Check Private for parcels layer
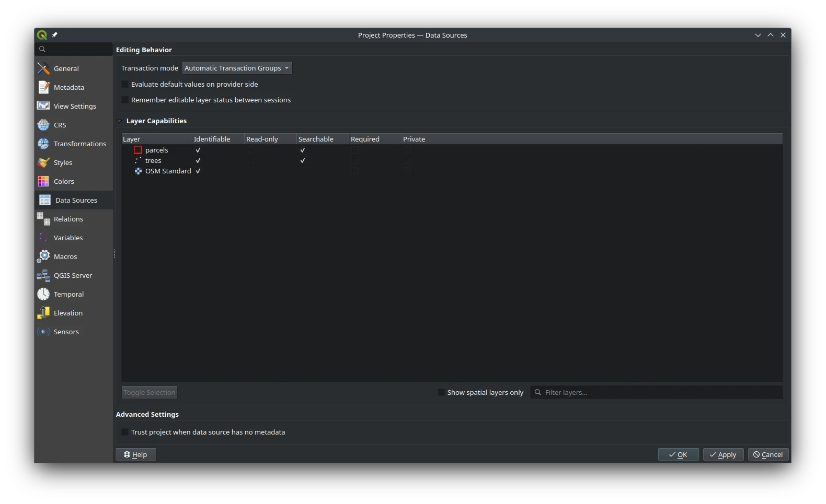Image resolution: width=826 pixels, height=504 pixels. 407,150
